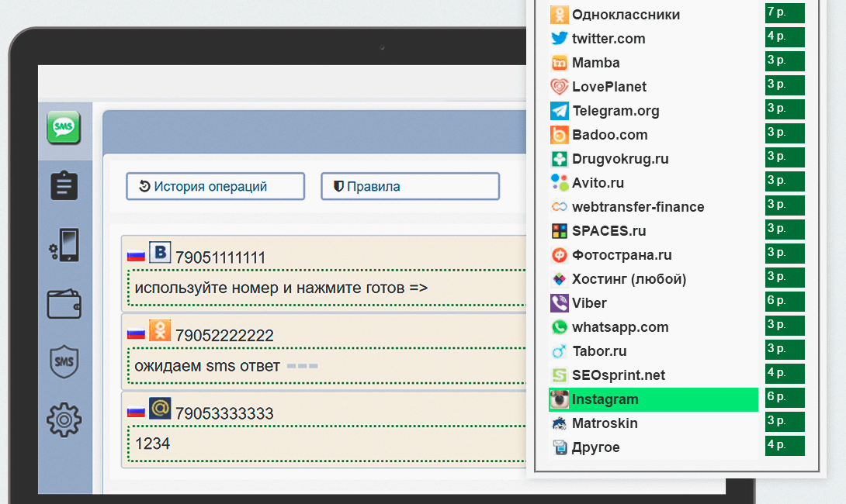The image size is (846, 504).
Task: Open the wallet sidebar icon
Action: [x=64, y=303]
